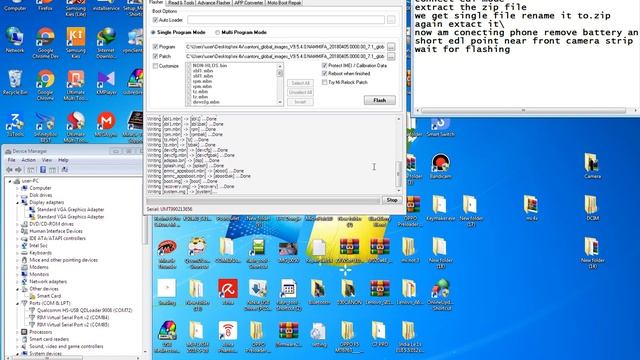Screen dimensions: 640x360
Task: Launch KMPlayer from desktop
Action: pyautogui.click(x=106, y=82)
